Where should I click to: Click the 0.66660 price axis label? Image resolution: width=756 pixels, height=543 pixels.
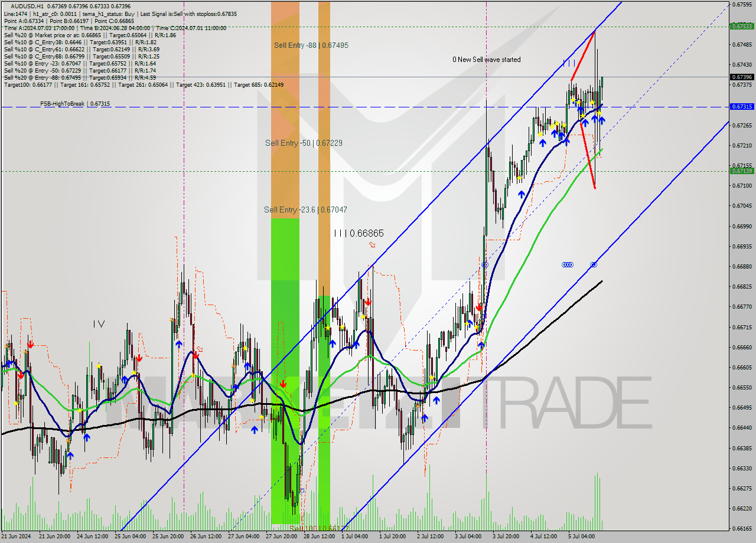point(742,347)
